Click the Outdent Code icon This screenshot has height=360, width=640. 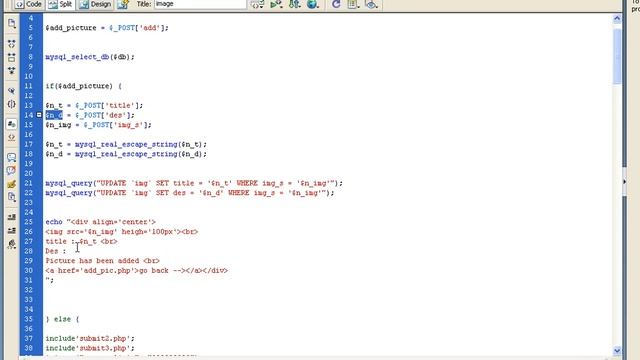[x=11, y=231]
